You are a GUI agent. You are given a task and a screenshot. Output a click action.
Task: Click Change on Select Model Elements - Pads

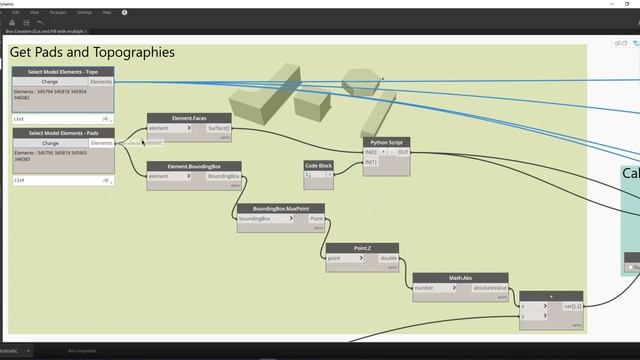(x=51, y=143)
